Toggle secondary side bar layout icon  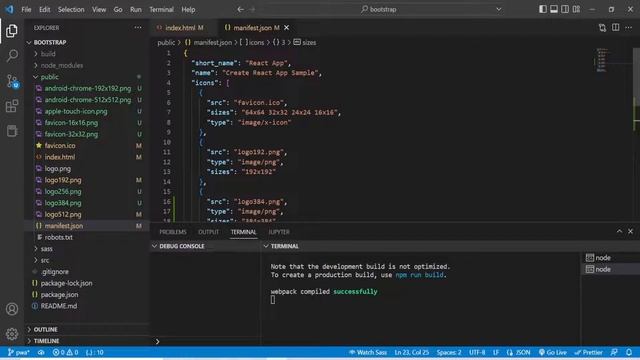click(565, 9)
